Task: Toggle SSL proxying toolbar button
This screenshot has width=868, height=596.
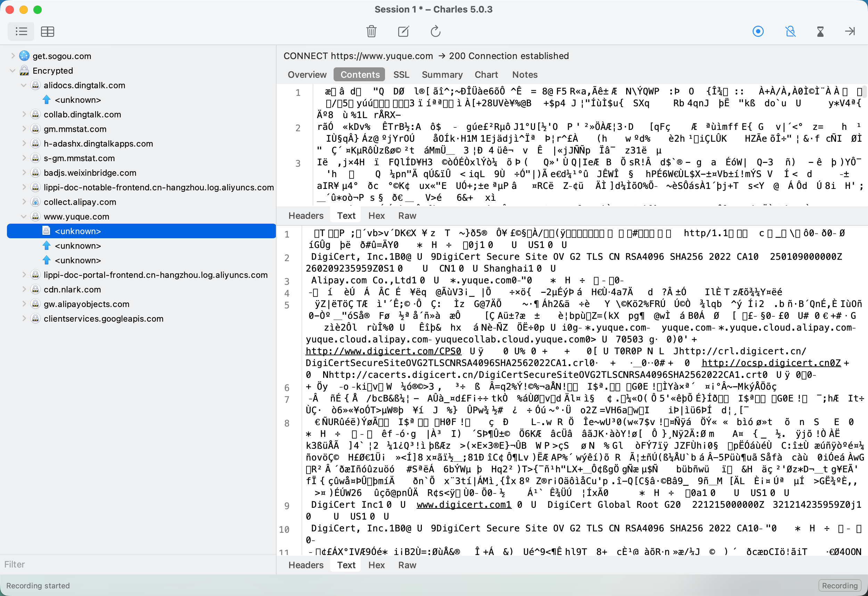Action: pyautogui.click(x=790, y=31)
